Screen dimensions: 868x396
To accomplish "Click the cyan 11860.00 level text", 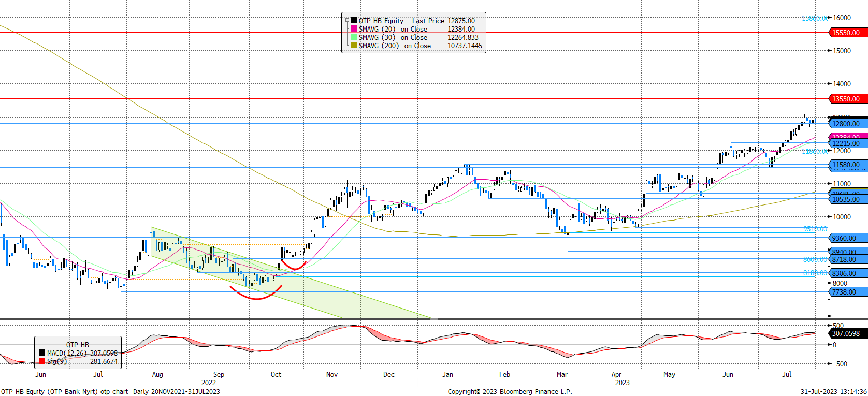I will tap(815, 151).
